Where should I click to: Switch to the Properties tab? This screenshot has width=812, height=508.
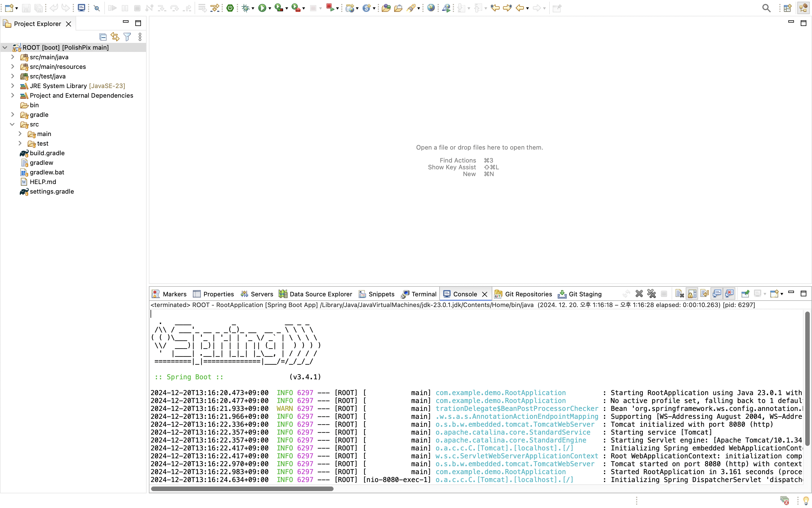click(213, 294)
